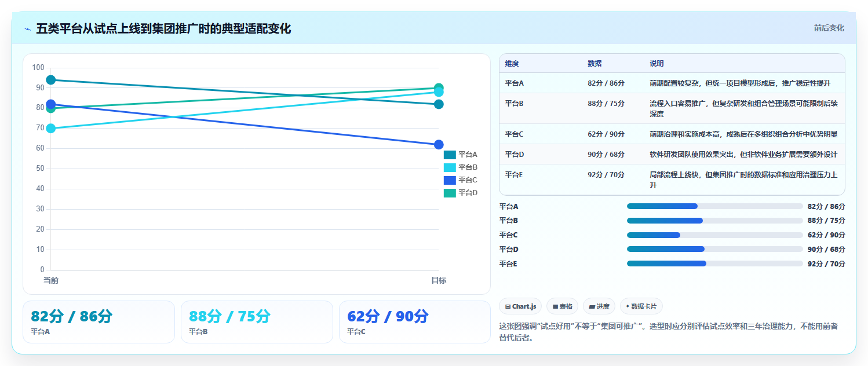Click the 平台E progress bar

(715, 263)
